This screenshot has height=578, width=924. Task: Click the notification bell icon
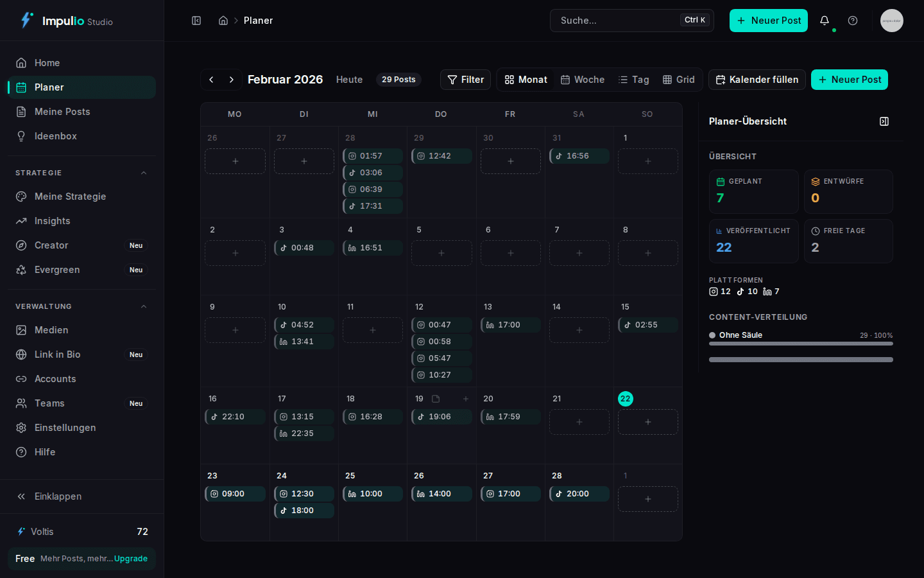[825, 21]
